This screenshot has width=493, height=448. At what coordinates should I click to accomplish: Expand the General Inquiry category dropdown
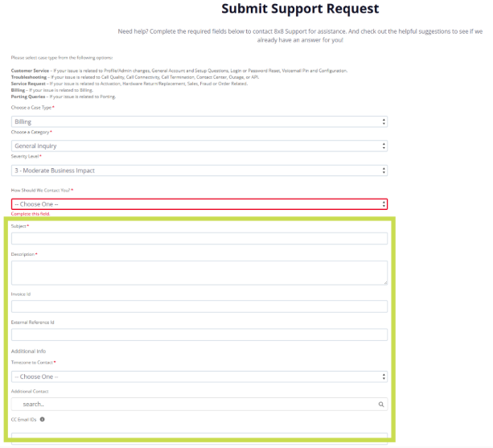pos(199,146)
